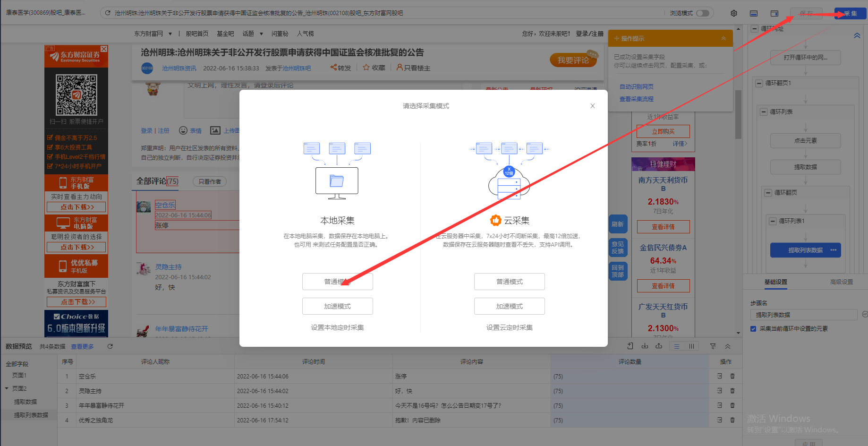
Task: Collapse flow chart with blue double chevron
Action: 857,35
